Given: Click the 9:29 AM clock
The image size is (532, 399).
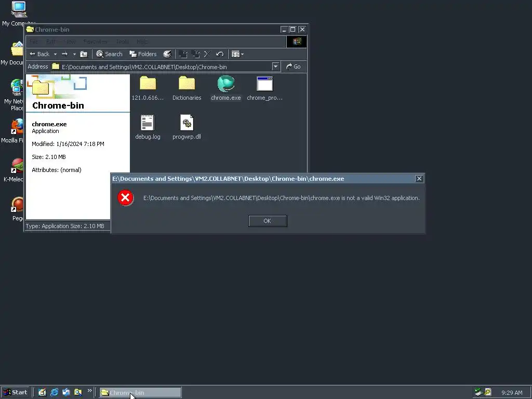Looking at the screenshot, I should tap(512, 393).
